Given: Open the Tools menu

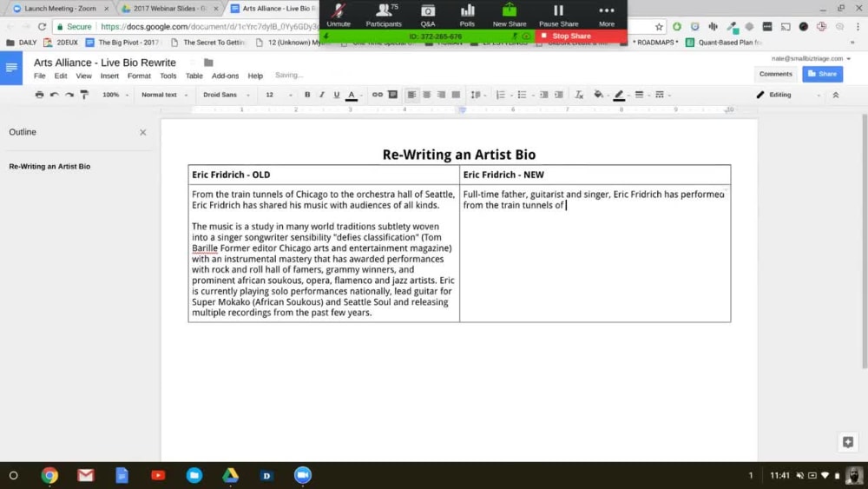Looking at the screenshot, I should pyautogui.click(x=168, y=76).
